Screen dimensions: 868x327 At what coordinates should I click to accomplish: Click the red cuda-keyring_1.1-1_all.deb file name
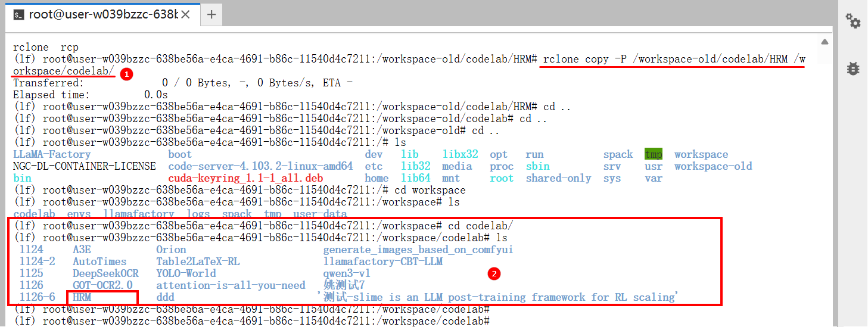coord(245,178)
